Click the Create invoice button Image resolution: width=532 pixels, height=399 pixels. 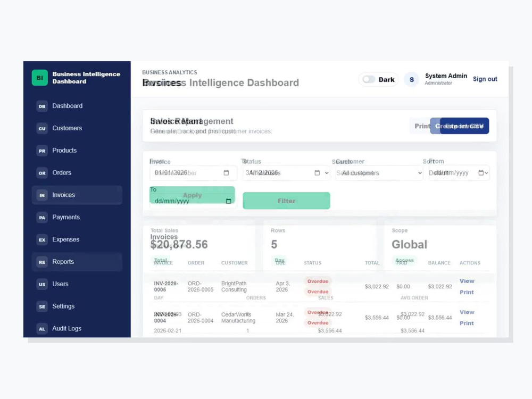tap(460, 126)
